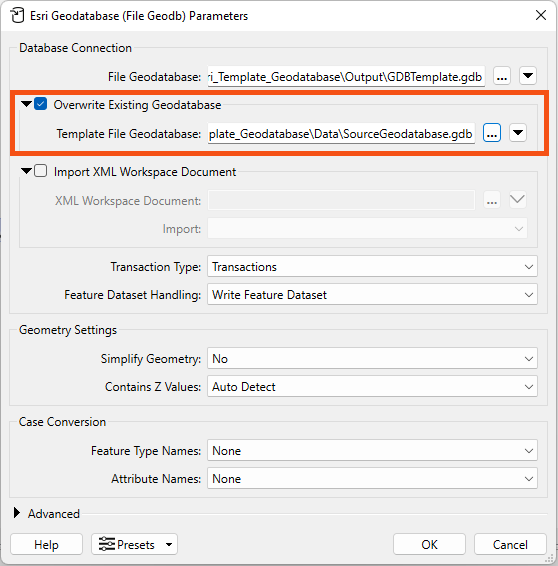Collapse the Overwrite Existing Geodatabase group
The image size is (558, 566).
point(26,104)
